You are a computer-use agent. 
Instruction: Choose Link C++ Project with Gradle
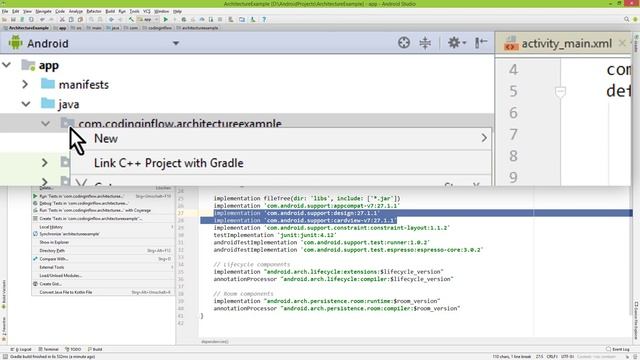click(x=281, y=163)
